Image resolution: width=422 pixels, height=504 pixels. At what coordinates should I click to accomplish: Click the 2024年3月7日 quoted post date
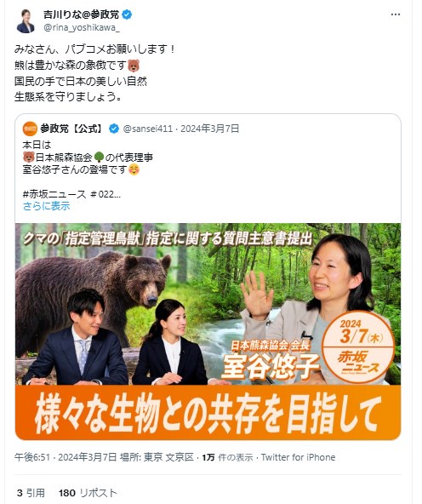pos(209,129)
